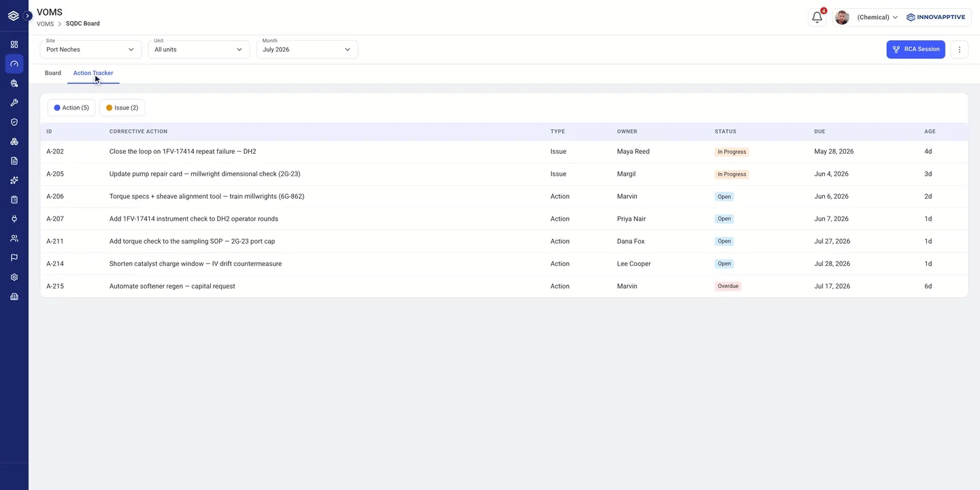Open the Unit dropdown All units
Viewport: 980px width, 490px height.
pos(199,49)
